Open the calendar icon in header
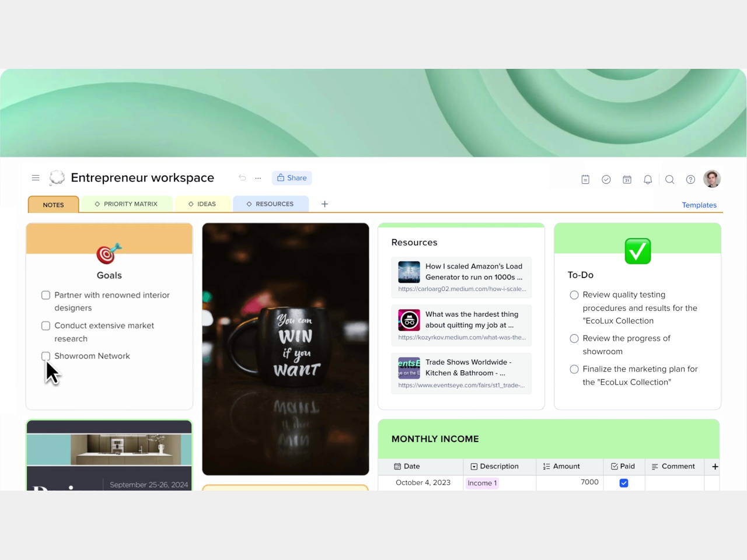Image resolution: width=747 pixels, height=560 pixels. [627, 180]
